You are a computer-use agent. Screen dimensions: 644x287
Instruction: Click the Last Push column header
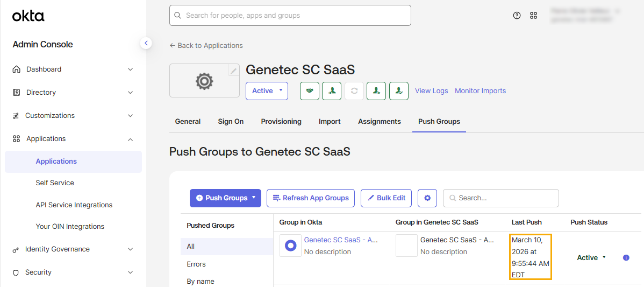(526, 222)
